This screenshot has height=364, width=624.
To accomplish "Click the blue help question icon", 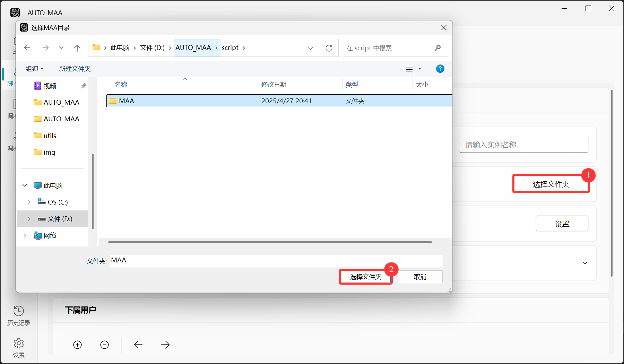I will pyautogui.click(x=440, y=69).
